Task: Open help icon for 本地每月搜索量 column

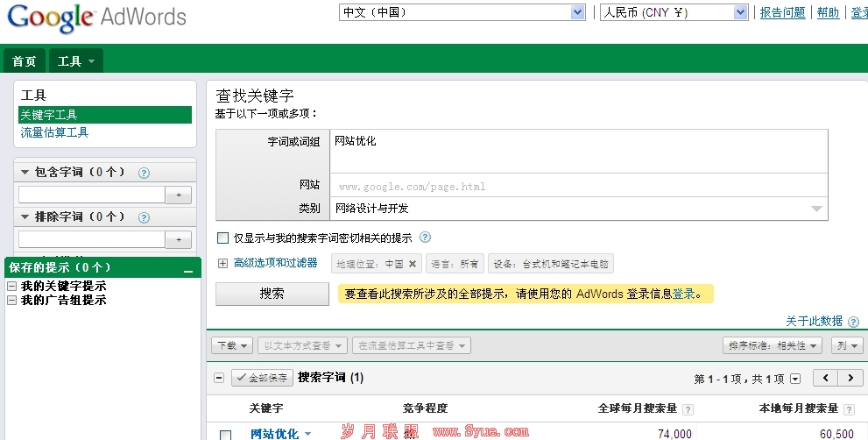Action: (849, 409)
